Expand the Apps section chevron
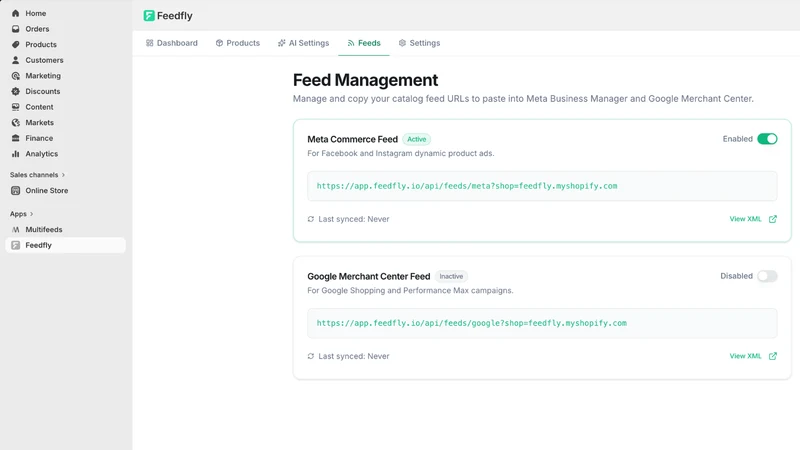 coord(32,214)
